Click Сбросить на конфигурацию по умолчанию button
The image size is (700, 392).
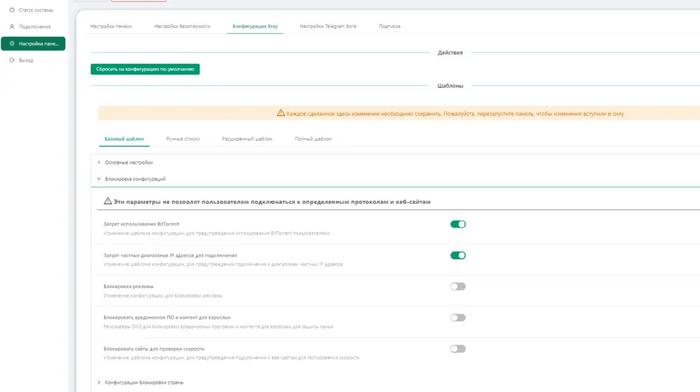tap(145, 69)
